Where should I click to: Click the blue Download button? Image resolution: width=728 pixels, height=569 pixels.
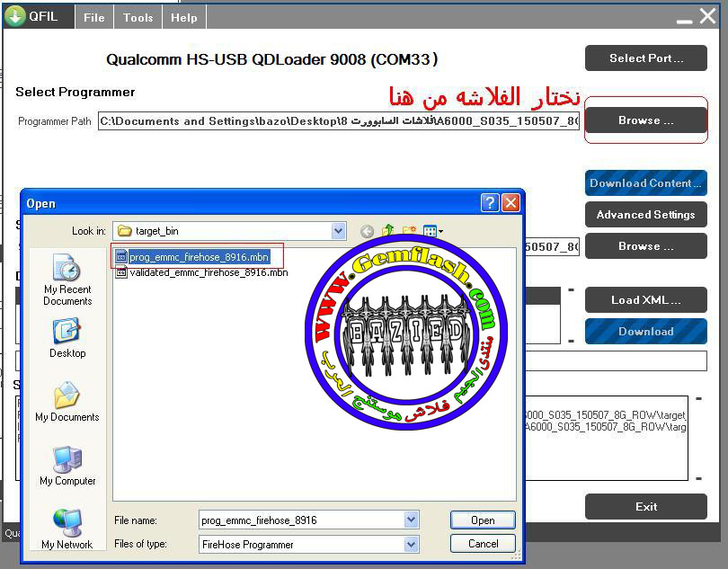tap(646, 331)
